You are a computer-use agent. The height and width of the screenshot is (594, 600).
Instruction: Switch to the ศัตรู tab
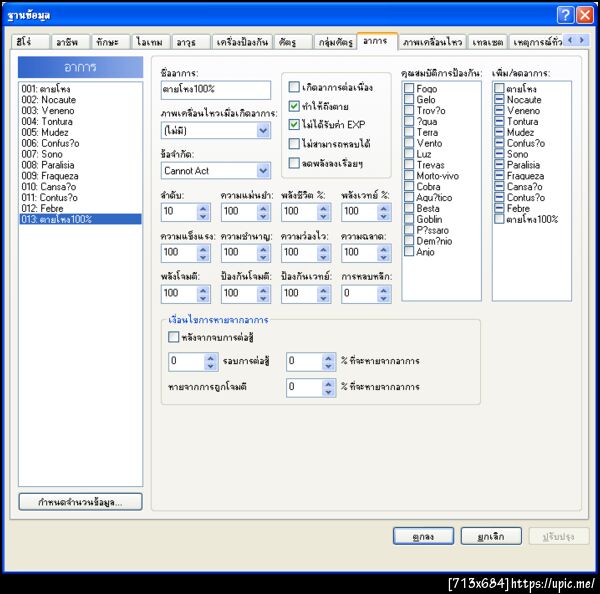coord(293,42)
